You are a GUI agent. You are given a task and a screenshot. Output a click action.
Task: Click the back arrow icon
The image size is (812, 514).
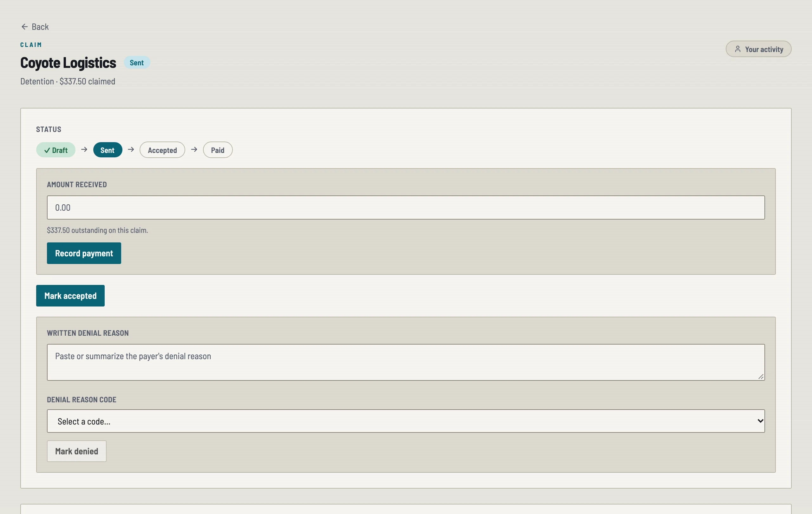[24, 27]
